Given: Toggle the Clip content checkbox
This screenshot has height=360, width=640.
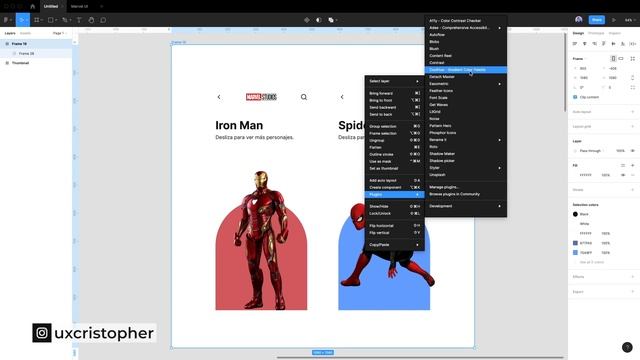Looking at the screenshot, I should tap(575, 97).
